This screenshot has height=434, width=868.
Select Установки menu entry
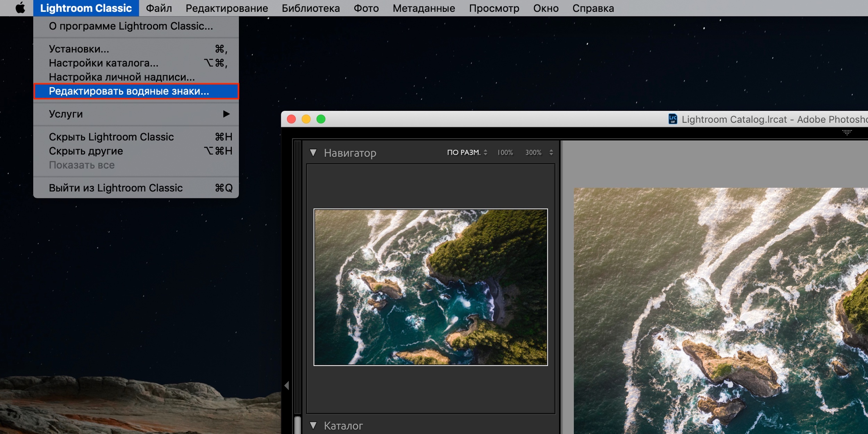click(x=136, y=49)
